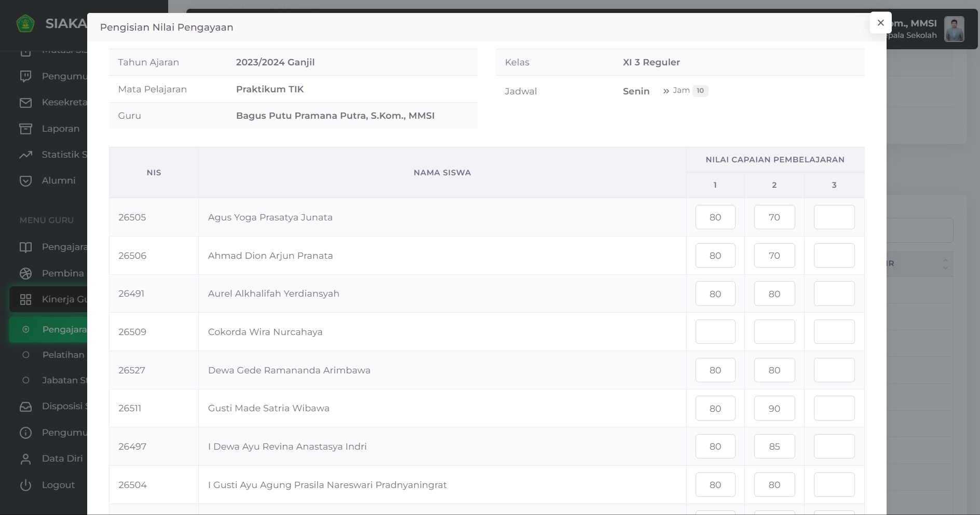
Task: Click value 3 field for Agus Yoga Prasatya Junata
Action: [x=834, y=217]
